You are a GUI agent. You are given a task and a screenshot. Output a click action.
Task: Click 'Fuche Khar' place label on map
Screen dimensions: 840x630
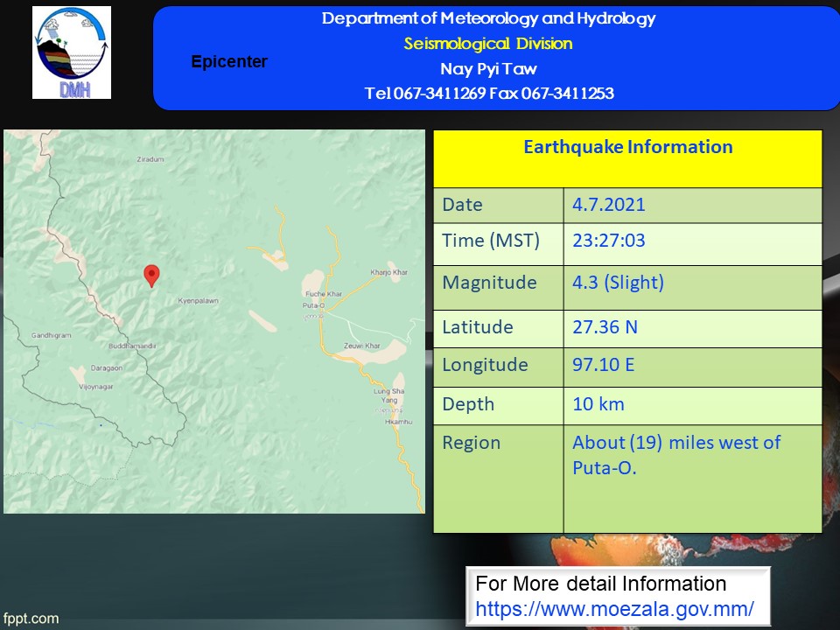pyautogui.click(x=324, y=294)
